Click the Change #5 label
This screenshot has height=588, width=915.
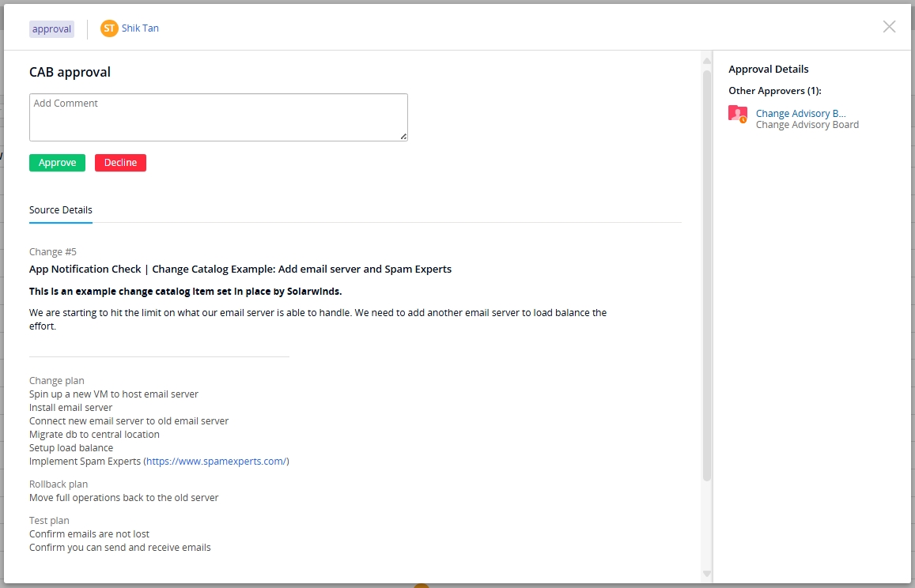[x=53, y=252]
